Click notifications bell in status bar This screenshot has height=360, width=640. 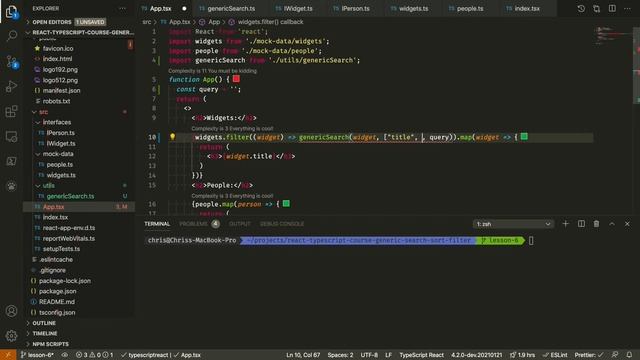point(629,355)
